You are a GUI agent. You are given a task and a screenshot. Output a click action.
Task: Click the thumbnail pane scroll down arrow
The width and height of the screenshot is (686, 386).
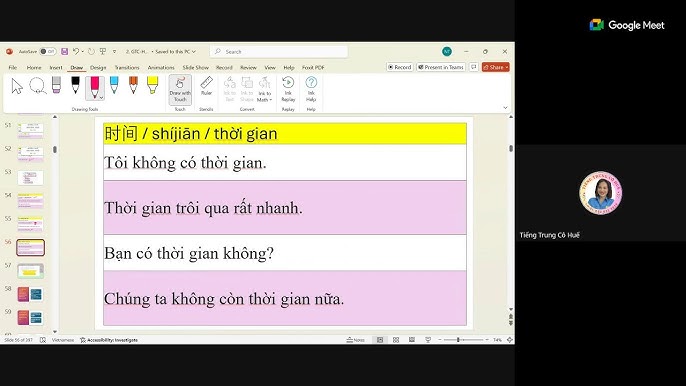[x=55, y=332]
